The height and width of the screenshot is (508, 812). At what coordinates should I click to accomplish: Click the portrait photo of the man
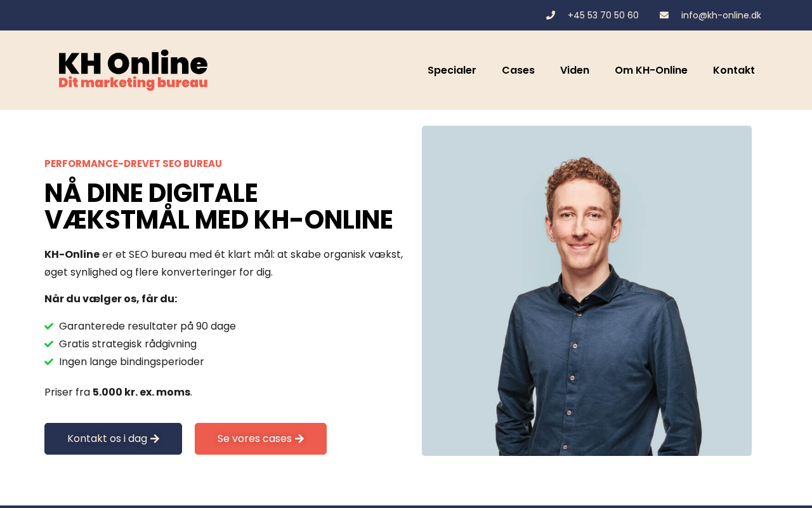(x=587, y=291)
